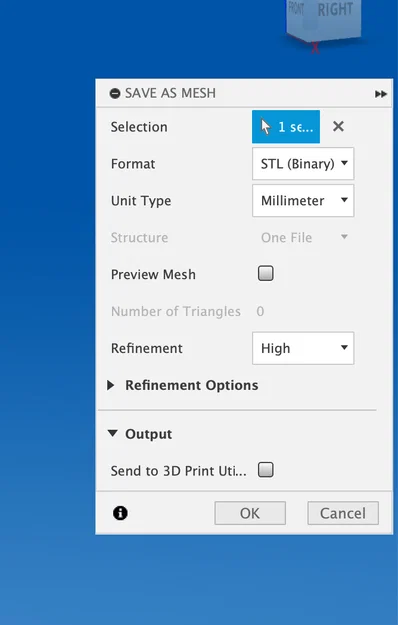Enable Send to 3D Print Utility checkbox
Image resolution: width=398 pixels, height=625 pixels.
point(266,470)
